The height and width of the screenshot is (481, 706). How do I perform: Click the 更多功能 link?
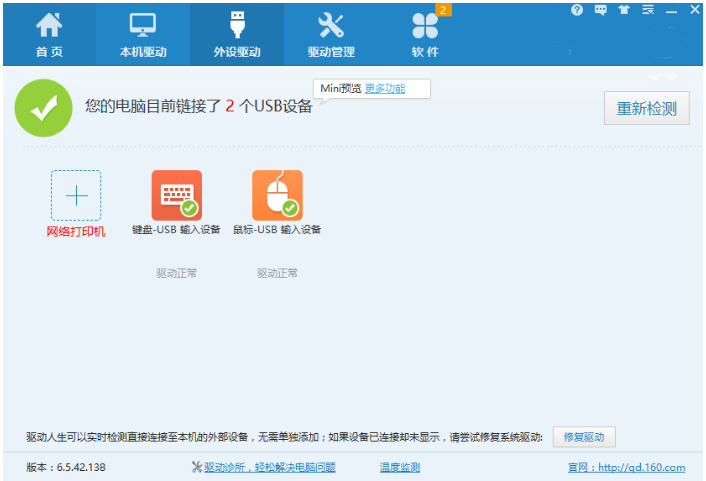(384, 89)
